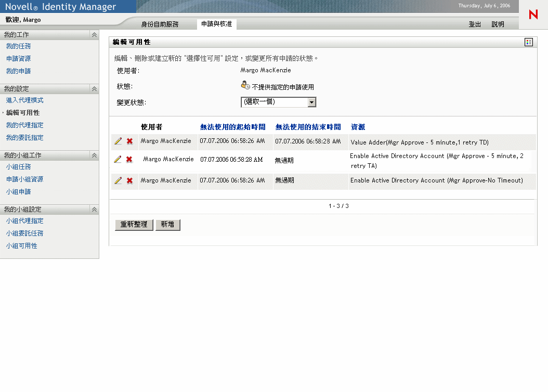Click the red Novell N logo
The height and width of the screenshot is (392, 548).
coord(533,15)
